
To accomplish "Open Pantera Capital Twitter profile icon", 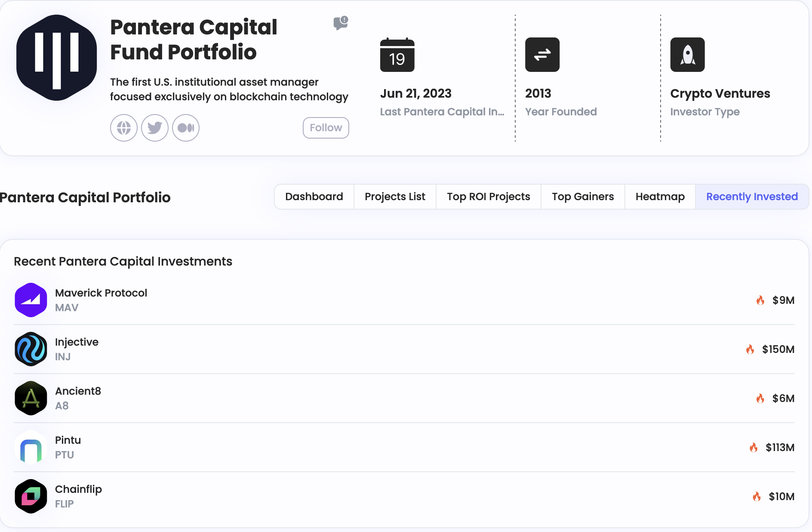I will pos(155,128).
